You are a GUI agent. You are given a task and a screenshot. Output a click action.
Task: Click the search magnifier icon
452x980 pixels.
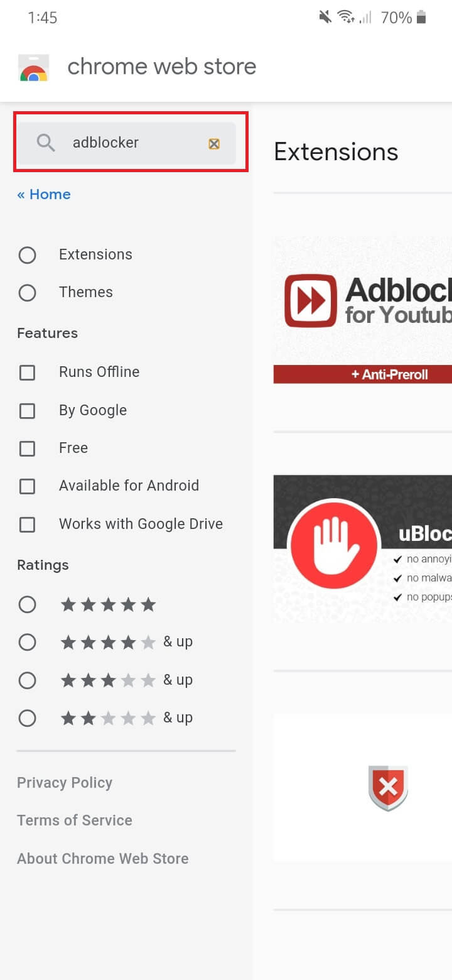pyautogui.click(x=46, y=143)
